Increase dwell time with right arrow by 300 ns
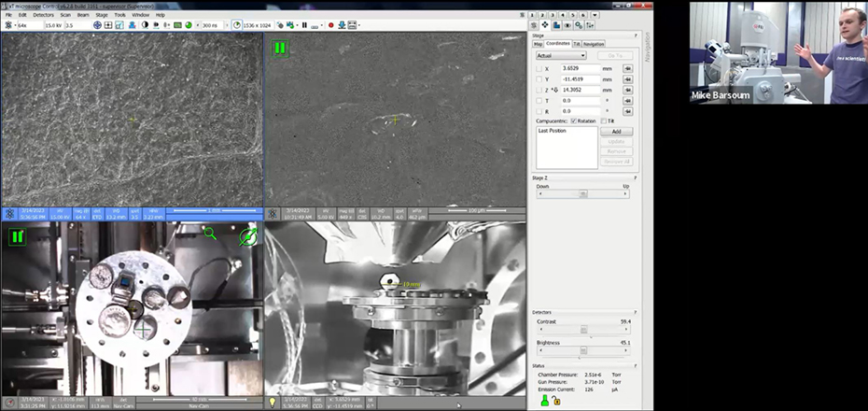The width and height of the screenshot is (868, 411). click(x=227, y=25)
